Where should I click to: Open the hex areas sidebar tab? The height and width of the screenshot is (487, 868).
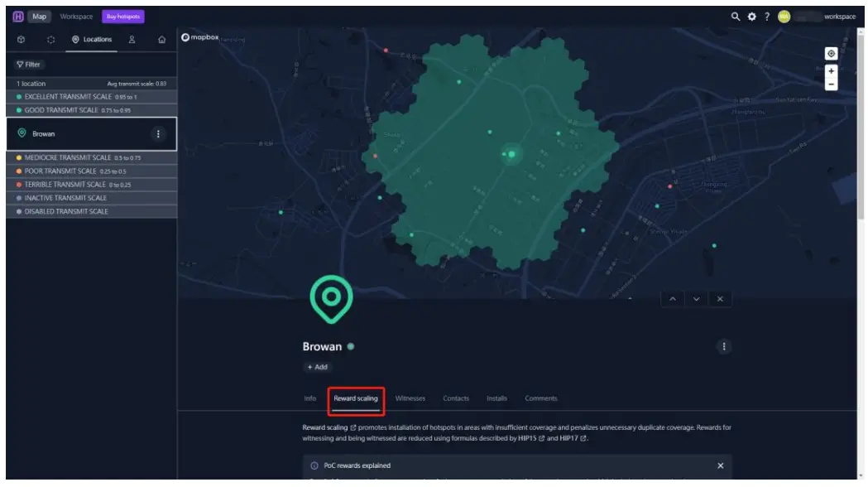(x=51, y=40)
